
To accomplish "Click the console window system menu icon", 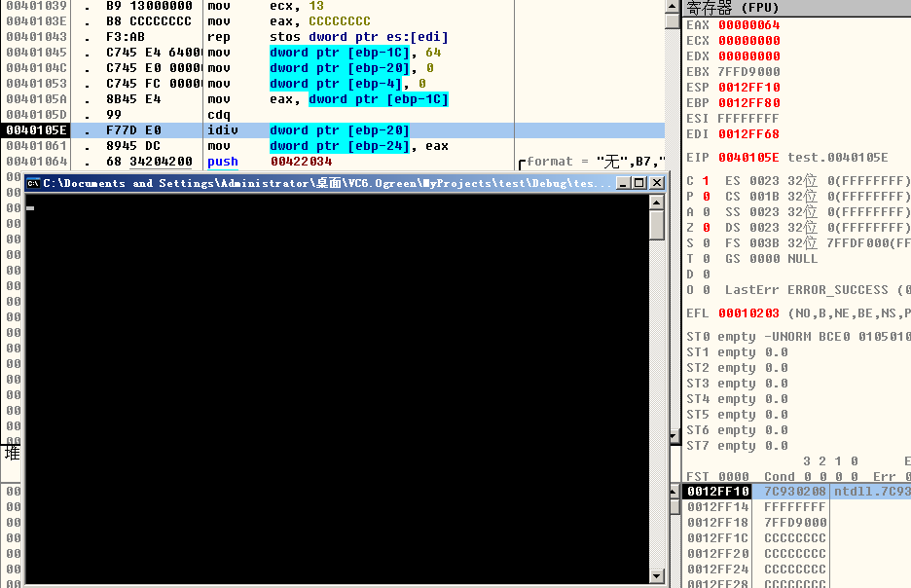I will 32,183.
